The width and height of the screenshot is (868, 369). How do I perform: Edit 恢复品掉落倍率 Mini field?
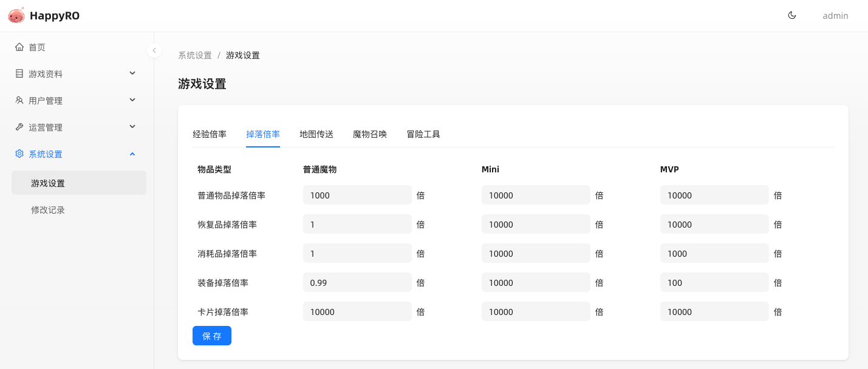coord(536,224)
